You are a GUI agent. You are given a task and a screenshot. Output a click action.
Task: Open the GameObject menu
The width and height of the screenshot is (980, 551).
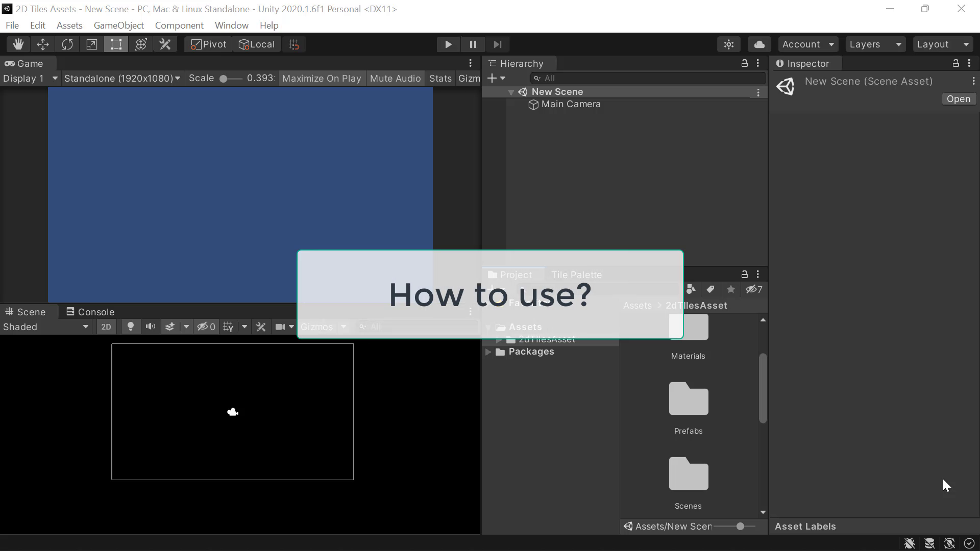(x=118, y=25)
